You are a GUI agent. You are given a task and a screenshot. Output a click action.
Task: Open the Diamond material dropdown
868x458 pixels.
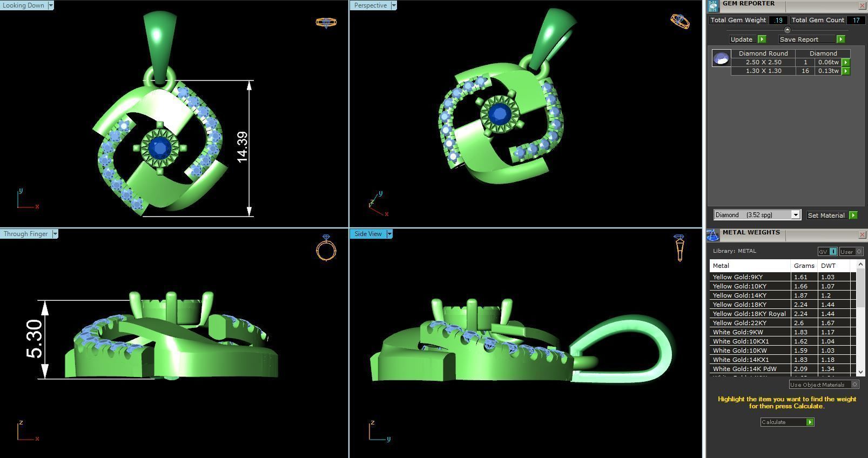795,215
